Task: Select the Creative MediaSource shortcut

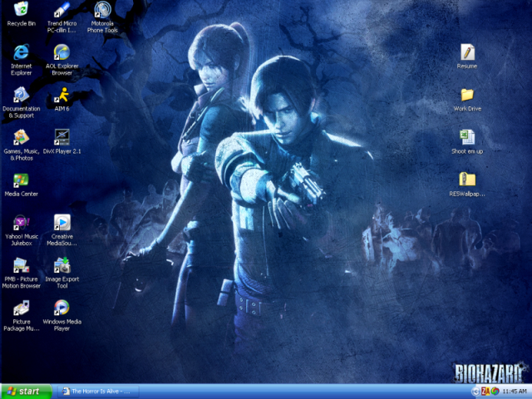Action: [62, 222]
